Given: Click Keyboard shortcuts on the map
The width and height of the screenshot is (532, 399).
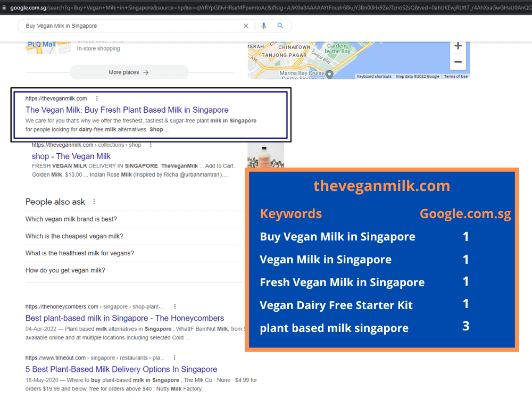Looking at the screenshot, I should click(374, 77).
